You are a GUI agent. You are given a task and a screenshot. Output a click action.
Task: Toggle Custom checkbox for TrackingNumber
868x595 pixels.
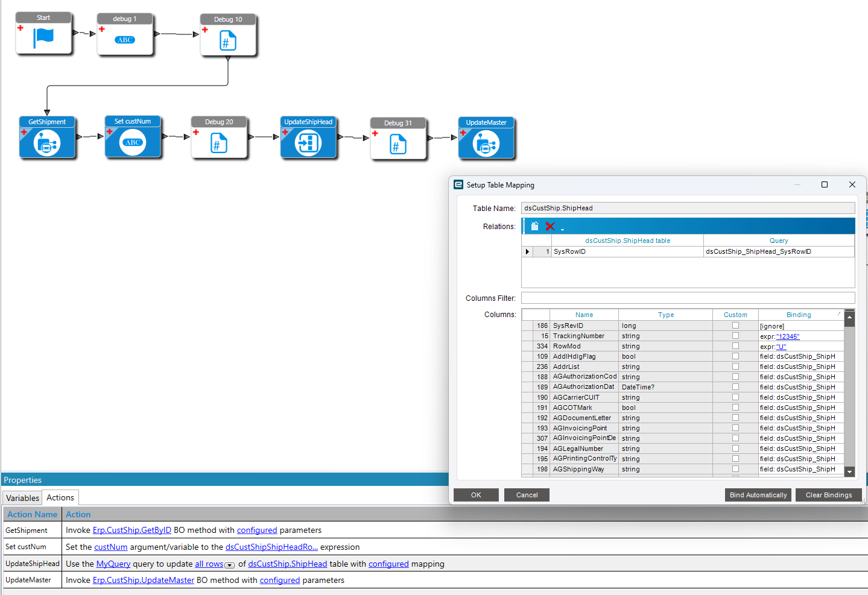[735, 336]
